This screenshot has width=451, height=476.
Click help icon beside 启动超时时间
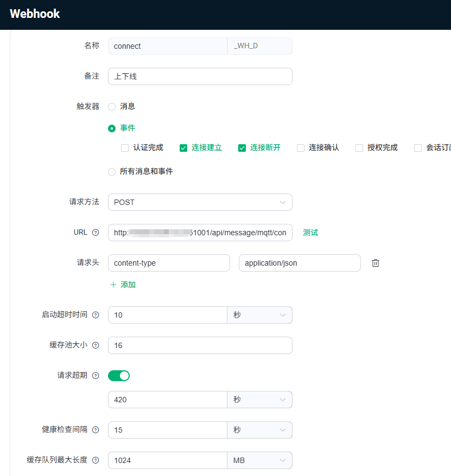click(x=96, y=315)
